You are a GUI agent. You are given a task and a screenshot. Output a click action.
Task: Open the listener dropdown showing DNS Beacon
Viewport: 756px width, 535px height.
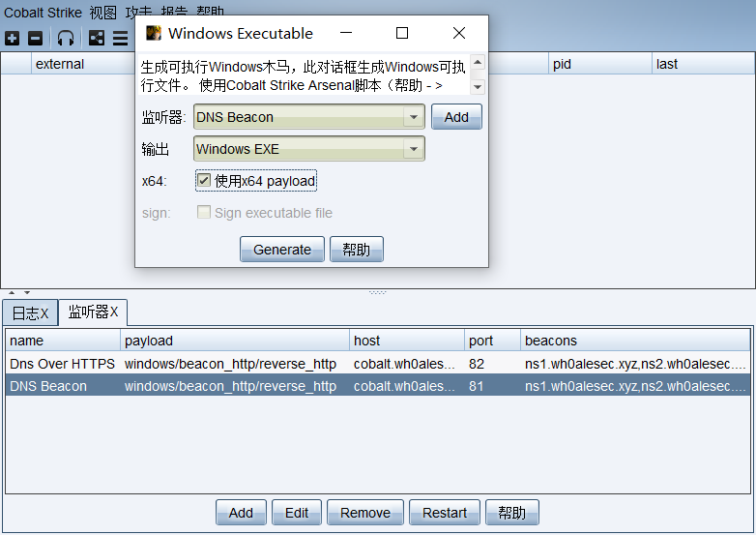coord(309,117)
